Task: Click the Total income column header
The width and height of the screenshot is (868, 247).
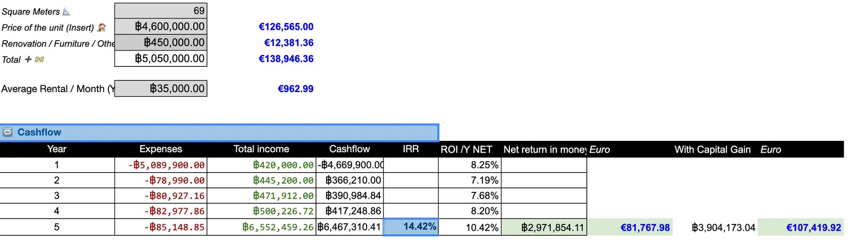Action: (261, 149)
